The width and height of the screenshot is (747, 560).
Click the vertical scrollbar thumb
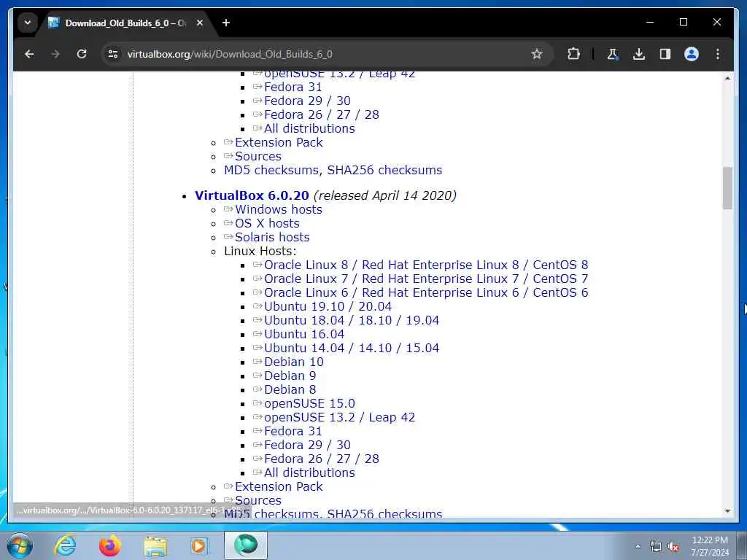tap(727, 187)
